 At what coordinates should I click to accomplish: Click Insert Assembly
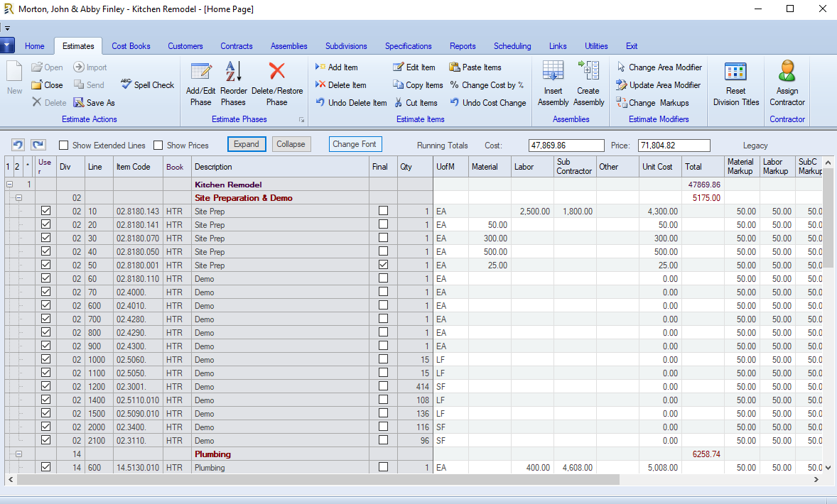[x=553, y=84]
